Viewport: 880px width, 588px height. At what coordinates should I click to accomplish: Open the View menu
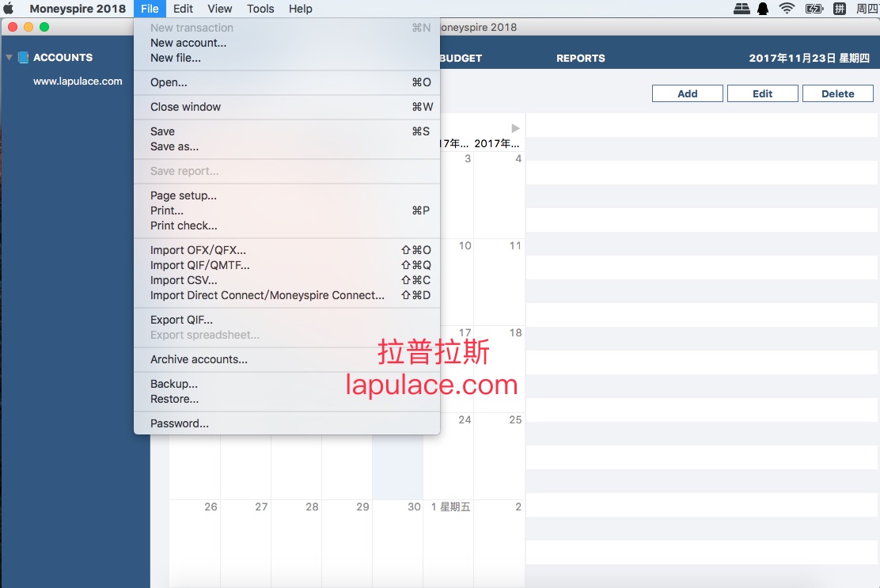point(219,9)
